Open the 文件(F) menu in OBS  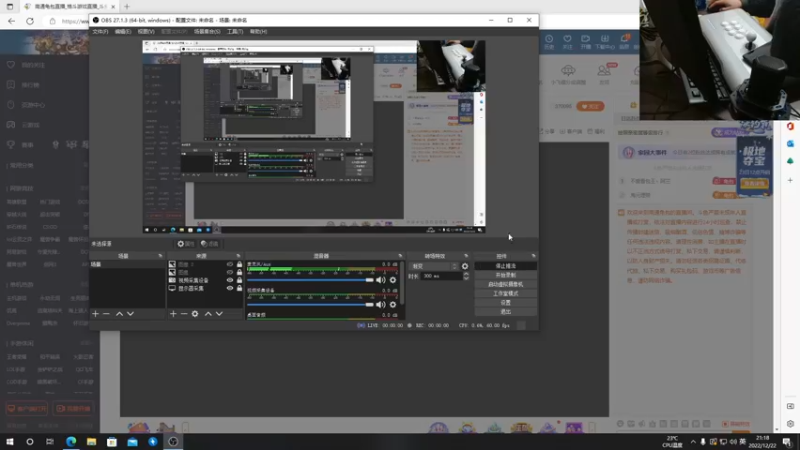pyautogui.click(x=100, y=32)
